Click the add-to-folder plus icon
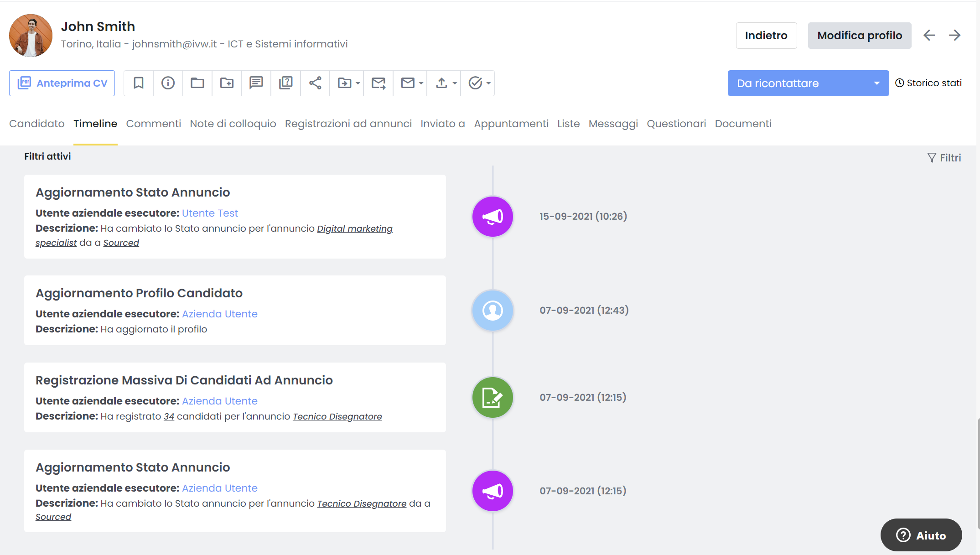 coord(227,83)
